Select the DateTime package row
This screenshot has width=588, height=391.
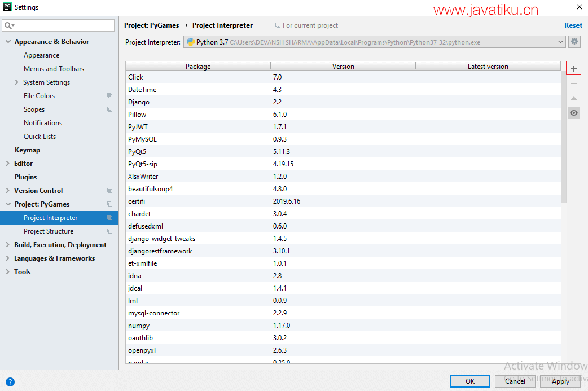pos(343,89)
